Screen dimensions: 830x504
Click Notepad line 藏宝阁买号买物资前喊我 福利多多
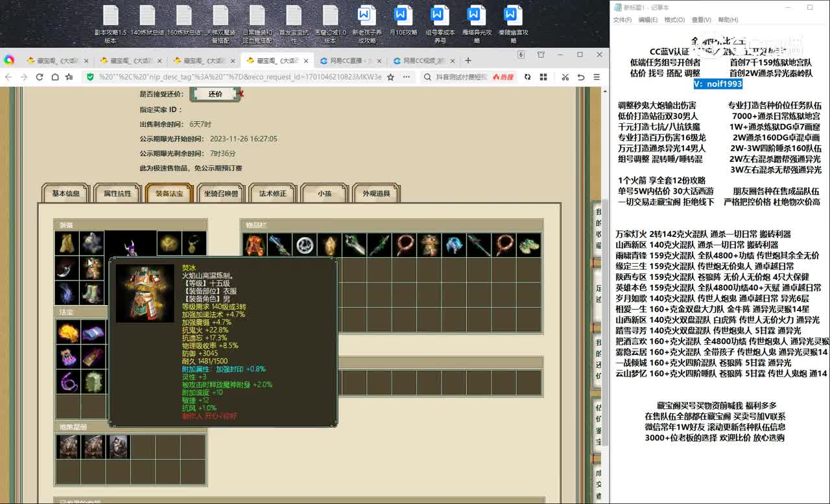717,406
